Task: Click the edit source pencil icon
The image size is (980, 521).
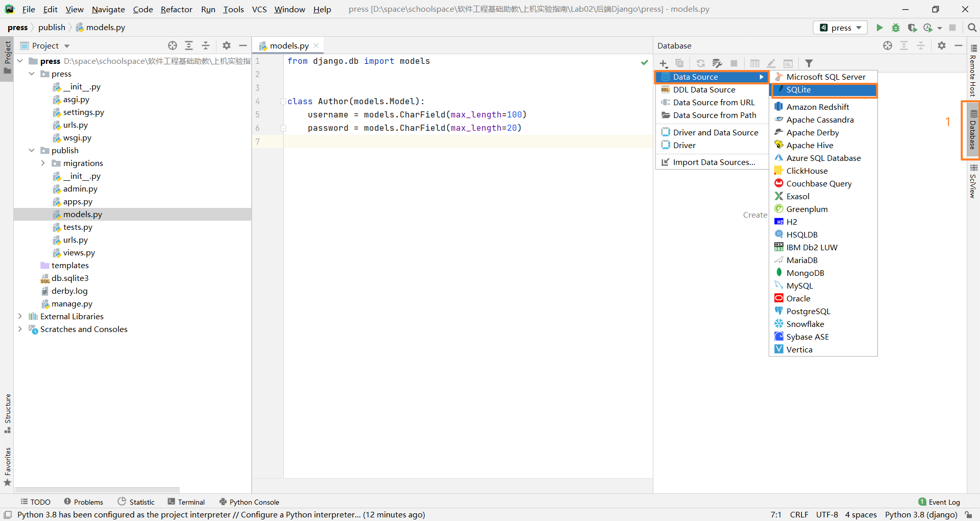Action: pos(771,63)
